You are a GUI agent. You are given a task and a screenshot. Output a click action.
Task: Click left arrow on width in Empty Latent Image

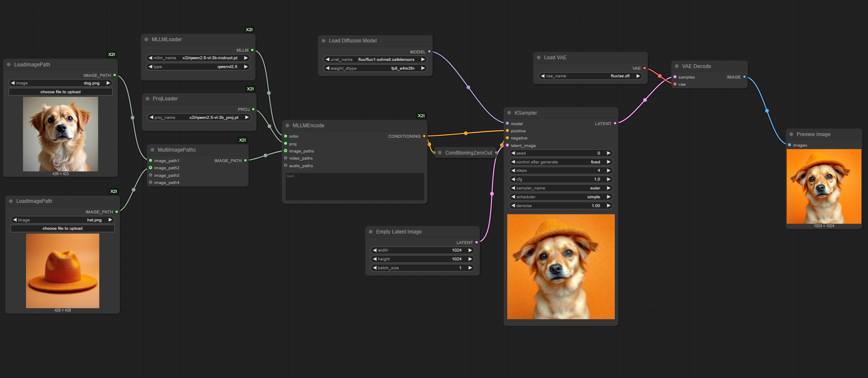[x=375, y=250]
